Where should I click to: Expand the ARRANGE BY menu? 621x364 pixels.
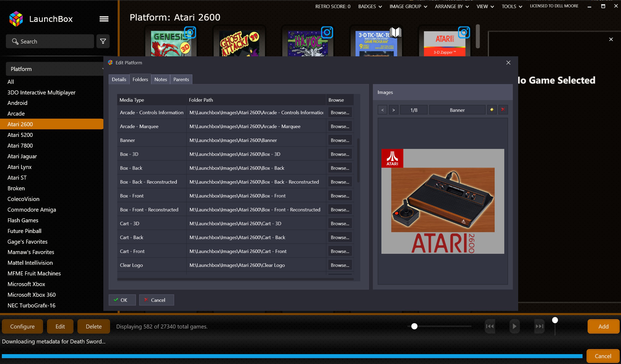[452, 6]
